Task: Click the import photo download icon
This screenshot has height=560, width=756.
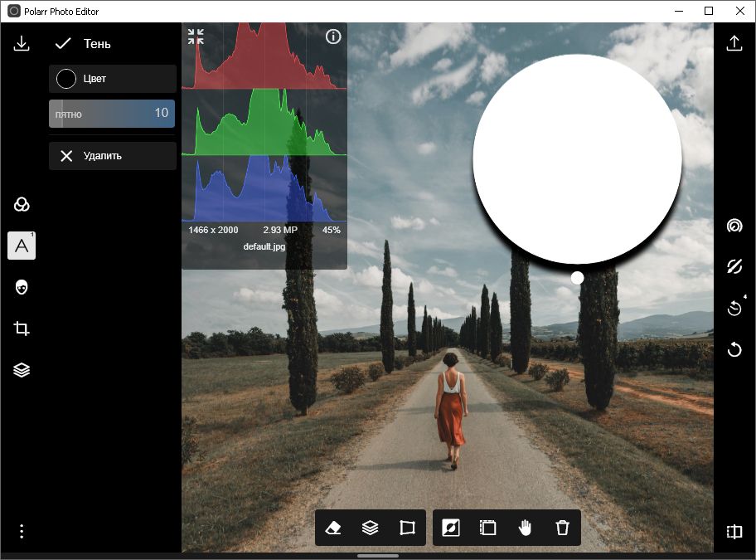Action: point(22,43)
